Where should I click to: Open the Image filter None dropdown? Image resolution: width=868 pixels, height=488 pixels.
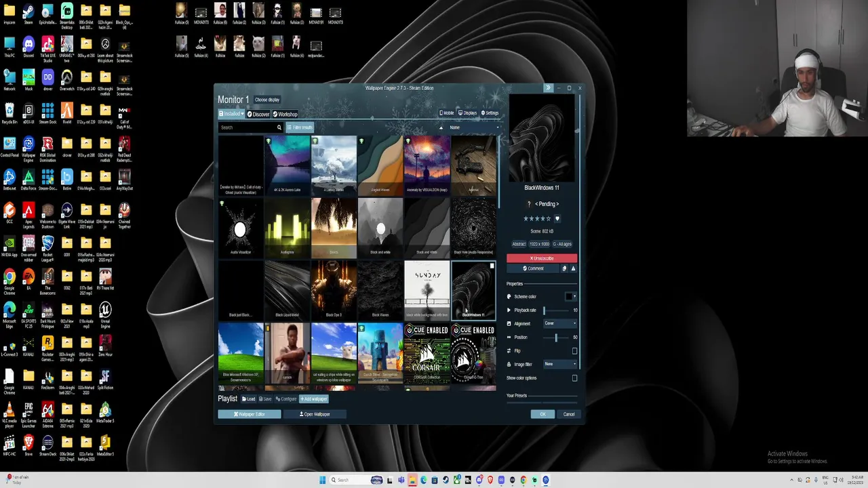coord(560,364)
